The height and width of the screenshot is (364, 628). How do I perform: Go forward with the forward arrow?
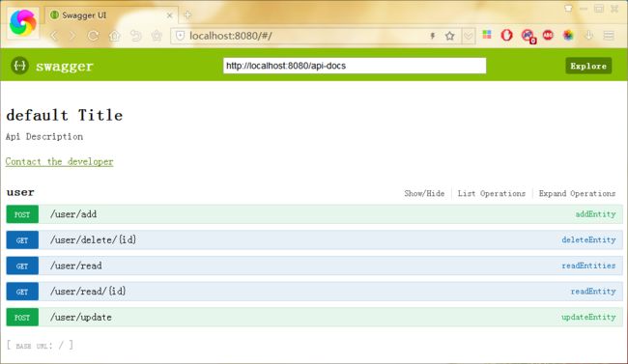[x=72, y=36]
